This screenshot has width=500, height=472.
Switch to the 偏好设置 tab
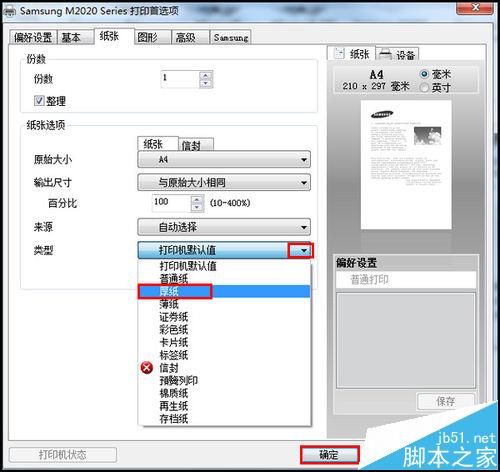[x=33, y=37]
